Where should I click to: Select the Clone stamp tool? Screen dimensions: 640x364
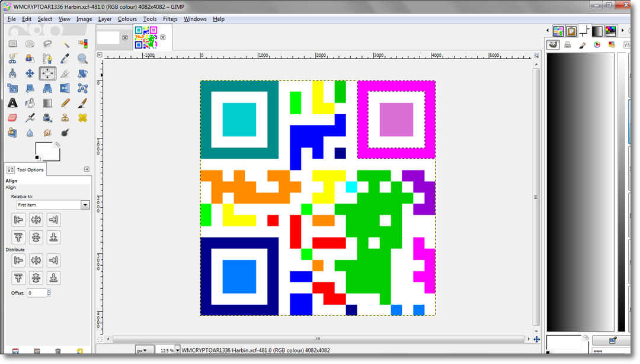point(65,118)
